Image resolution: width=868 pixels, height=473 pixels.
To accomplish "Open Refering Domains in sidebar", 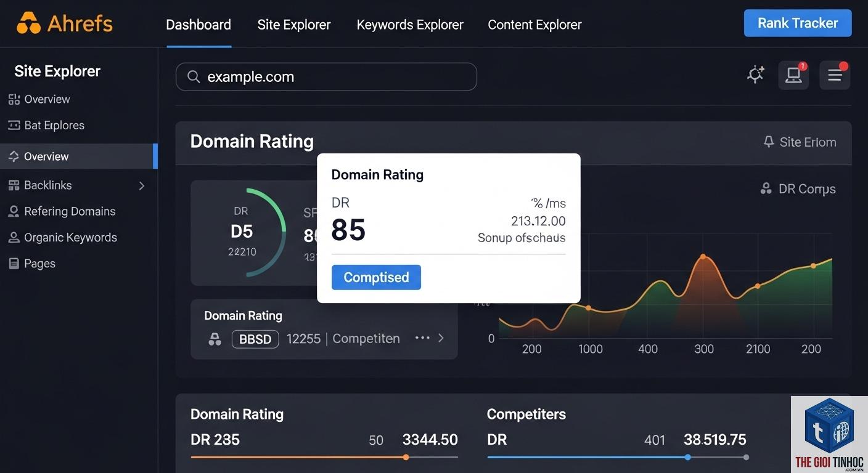I will click(70, 211).
